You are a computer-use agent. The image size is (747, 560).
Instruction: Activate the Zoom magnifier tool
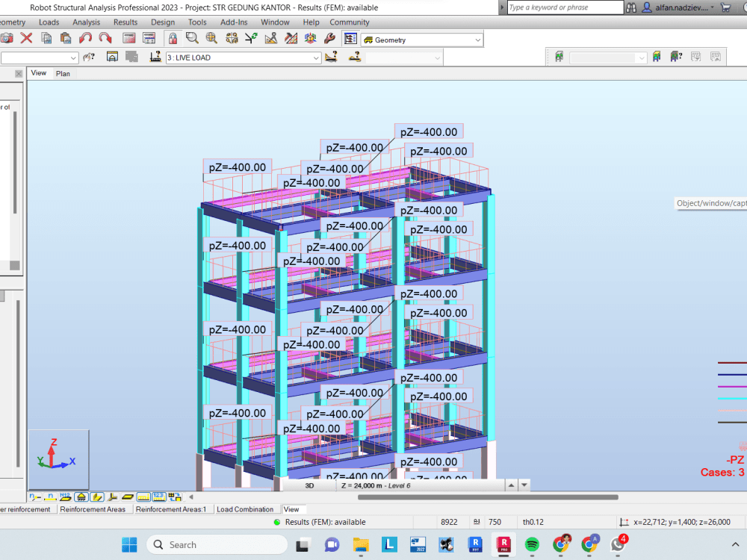(x=190, y=39)
